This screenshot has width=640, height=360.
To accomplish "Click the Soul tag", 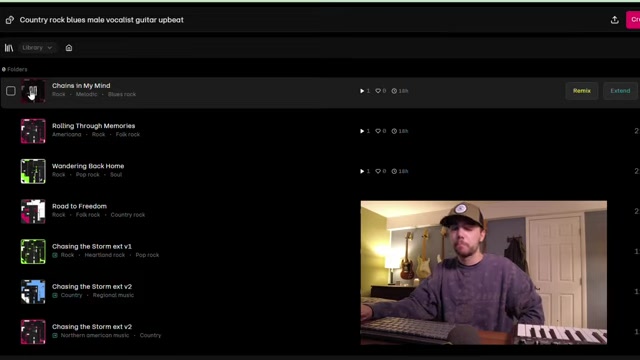I will pos(116,175).
